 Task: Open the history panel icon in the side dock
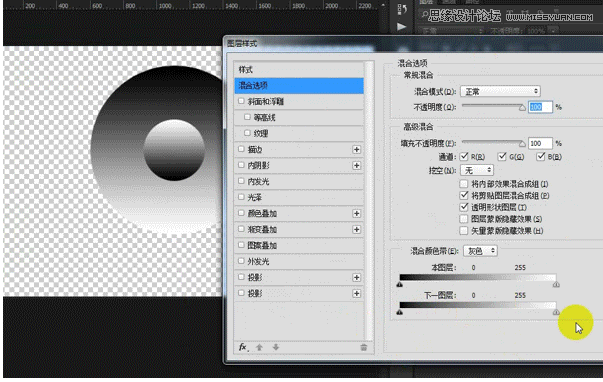pos(402,9)
